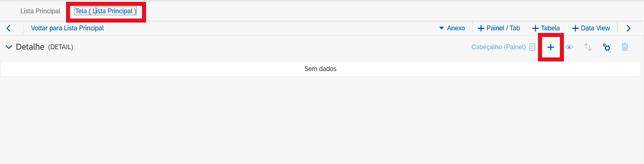Image resolution: width=644 pixels, height=164 pixels.
Task: Toggle Detalhe panel visibility eye icon
Action: 569,47
